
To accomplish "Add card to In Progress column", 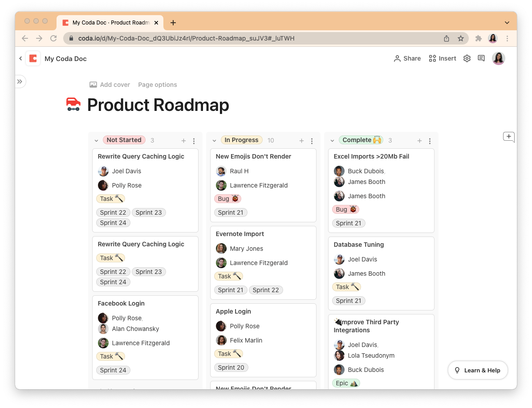I will [x=301, y=140].
